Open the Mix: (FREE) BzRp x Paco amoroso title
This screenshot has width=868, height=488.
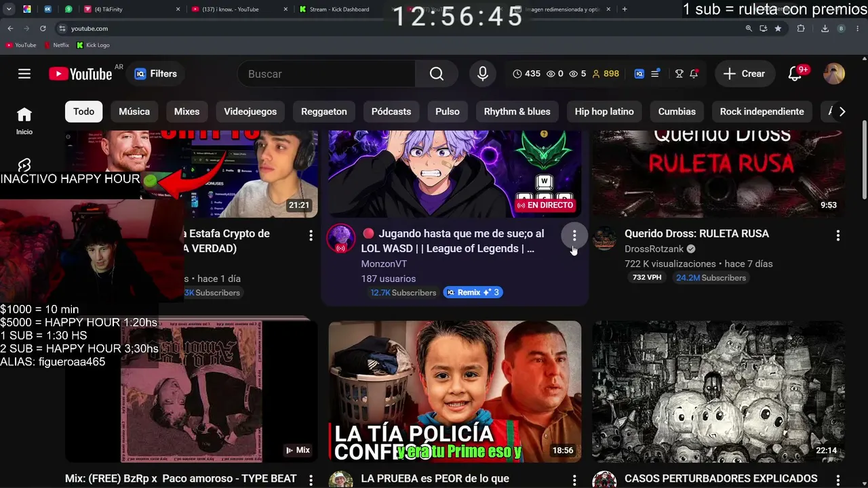[x=181, y=479]
